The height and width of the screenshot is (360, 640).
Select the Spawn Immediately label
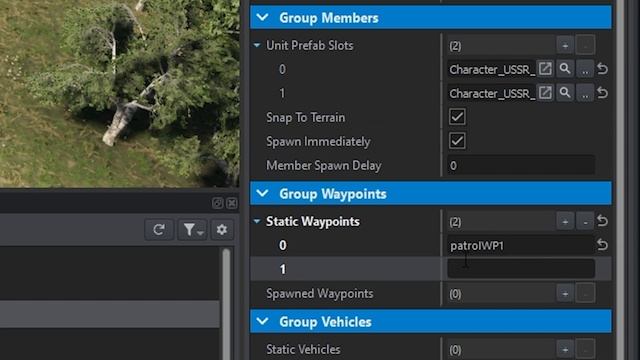pos(318,142)
